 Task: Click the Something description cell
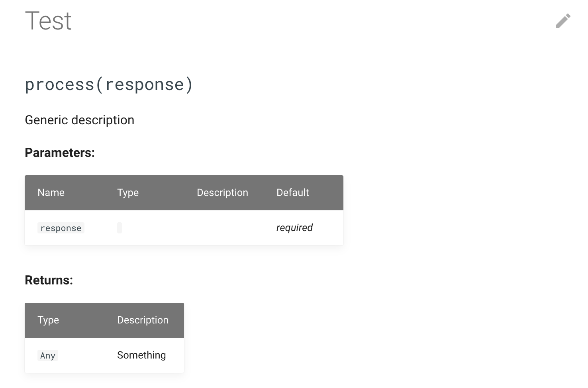[141, 355]
